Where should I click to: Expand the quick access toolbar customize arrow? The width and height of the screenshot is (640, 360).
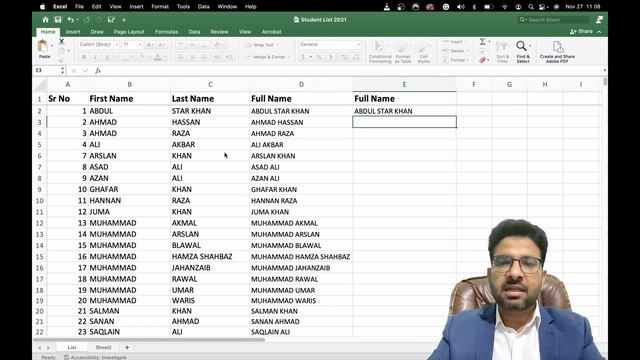pyautogui.click(x=124, y=20)
